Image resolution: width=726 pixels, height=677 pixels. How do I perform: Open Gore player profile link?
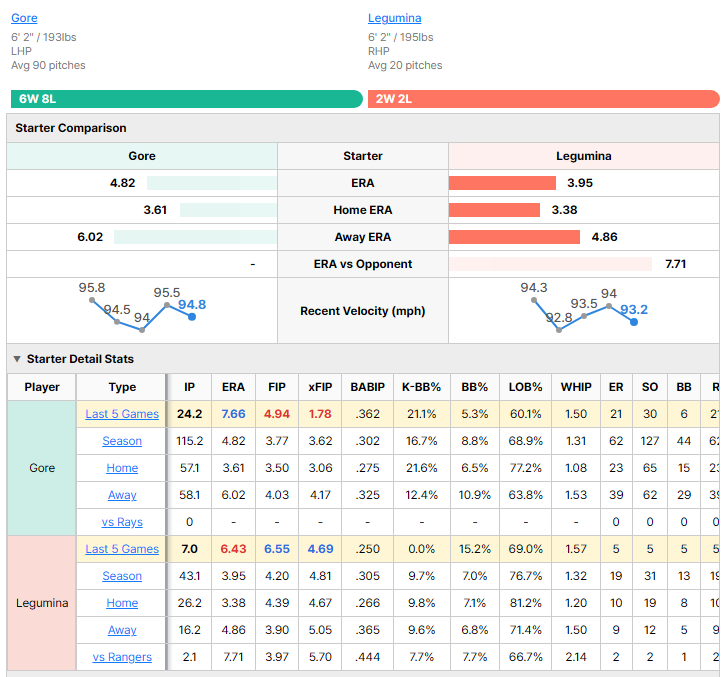[24, 18]
